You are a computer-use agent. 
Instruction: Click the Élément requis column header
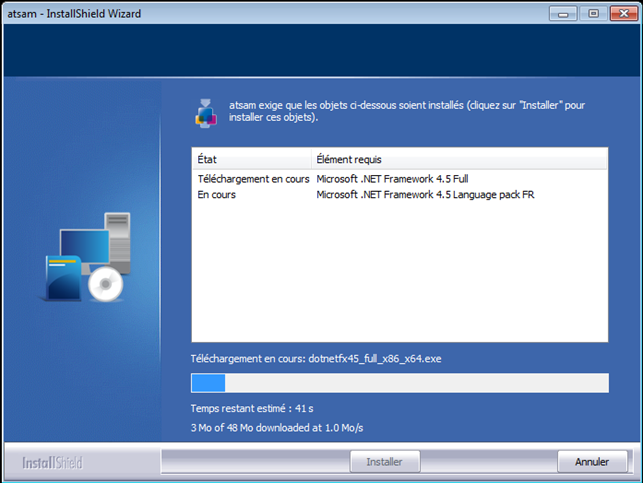459,159
